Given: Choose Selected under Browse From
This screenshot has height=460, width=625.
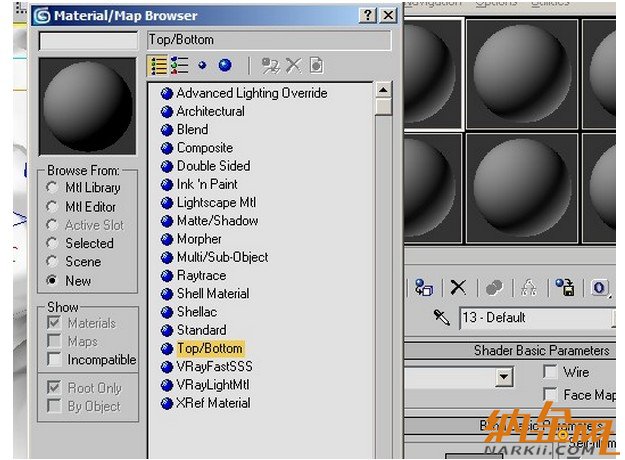Looking at the screenshot, I should click(52, 243).
